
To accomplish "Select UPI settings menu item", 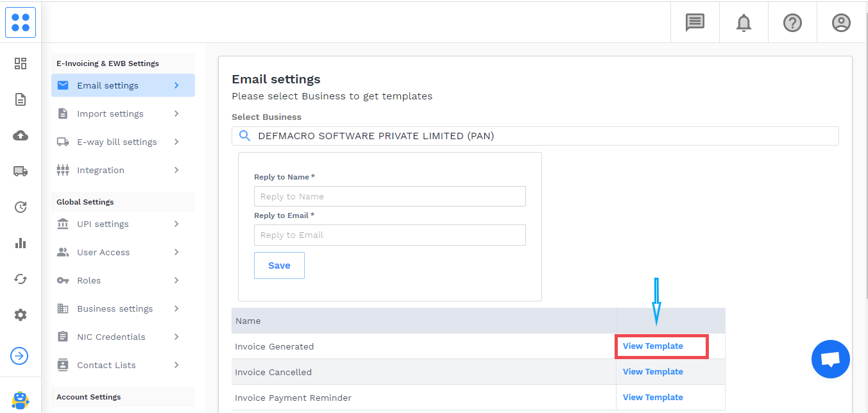I will coord(103,224).
